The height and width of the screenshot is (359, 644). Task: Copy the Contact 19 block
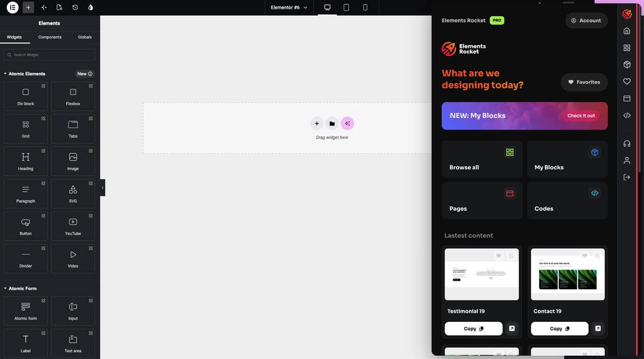pyautogui.click(x=559, y=329)
